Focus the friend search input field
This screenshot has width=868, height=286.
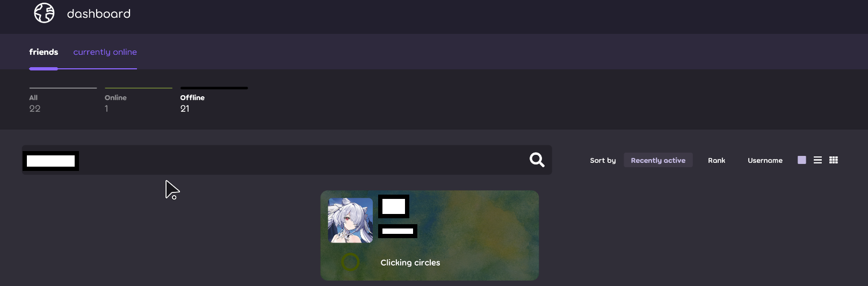coord(287,160)
